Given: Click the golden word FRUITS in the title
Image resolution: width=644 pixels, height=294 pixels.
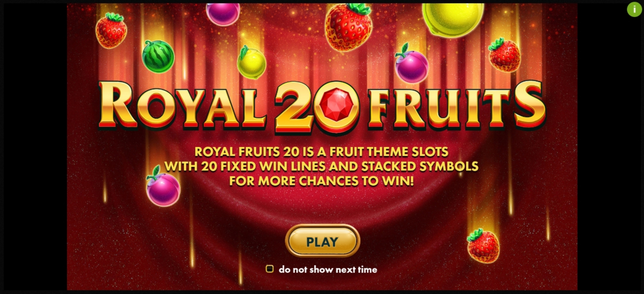Looking at the screenshot, I should [457, 105].
